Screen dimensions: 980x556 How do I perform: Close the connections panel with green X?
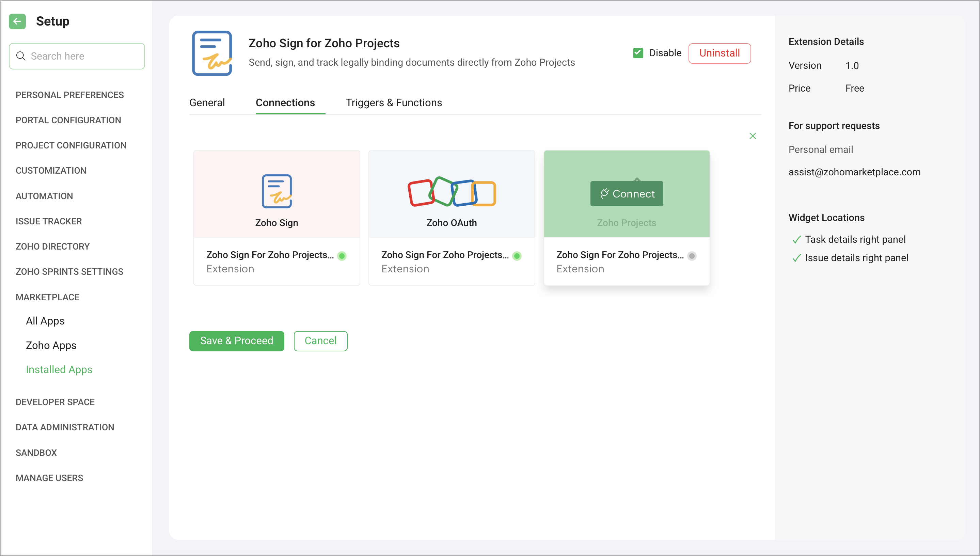tap(753, 136)
